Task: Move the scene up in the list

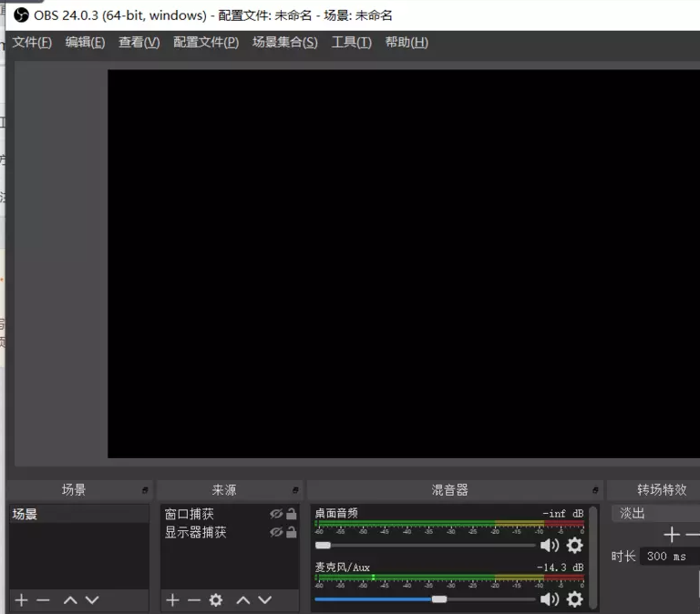Action: point(70,600)
